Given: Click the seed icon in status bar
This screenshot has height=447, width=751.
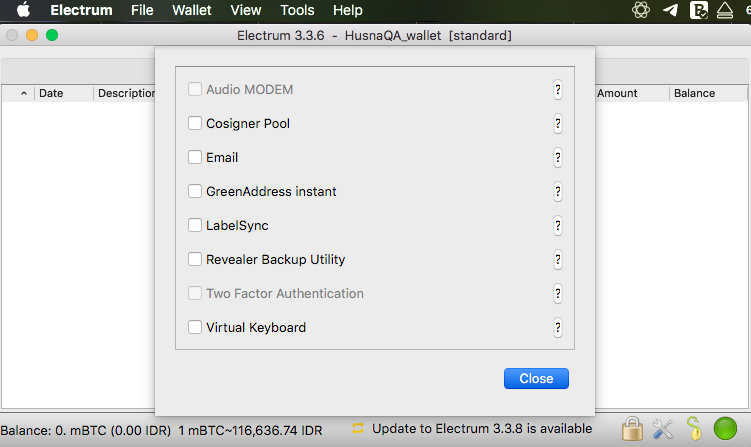Looking at the screenshot, I should [x=694, y=428].
